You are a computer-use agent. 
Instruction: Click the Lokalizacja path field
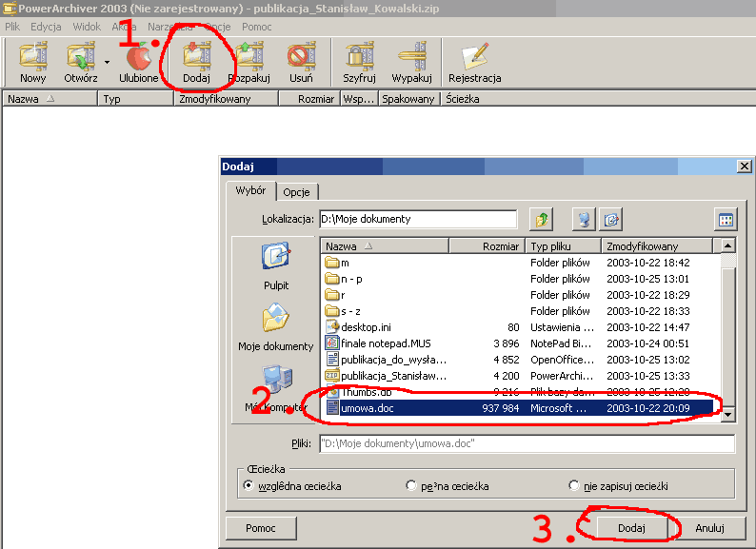point(418,219)
